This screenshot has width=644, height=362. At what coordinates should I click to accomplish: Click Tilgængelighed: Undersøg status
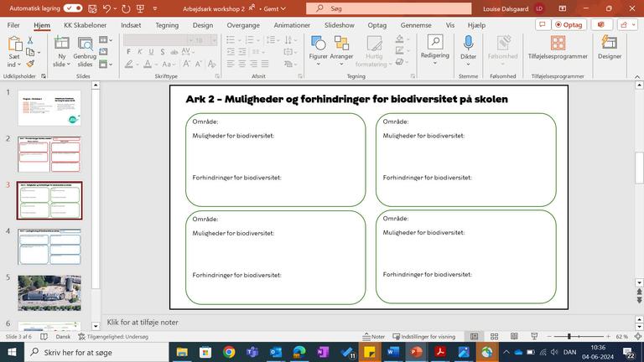tap(113, 337)
